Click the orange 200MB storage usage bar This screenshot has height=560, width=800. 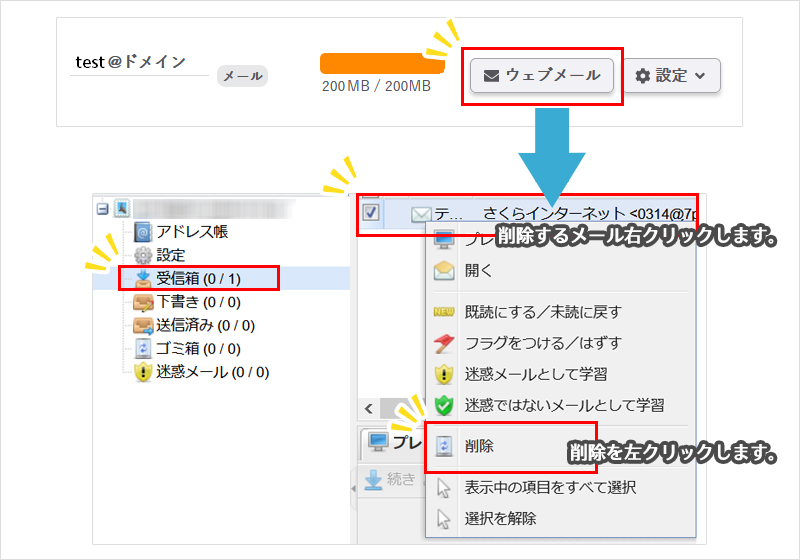382,63
